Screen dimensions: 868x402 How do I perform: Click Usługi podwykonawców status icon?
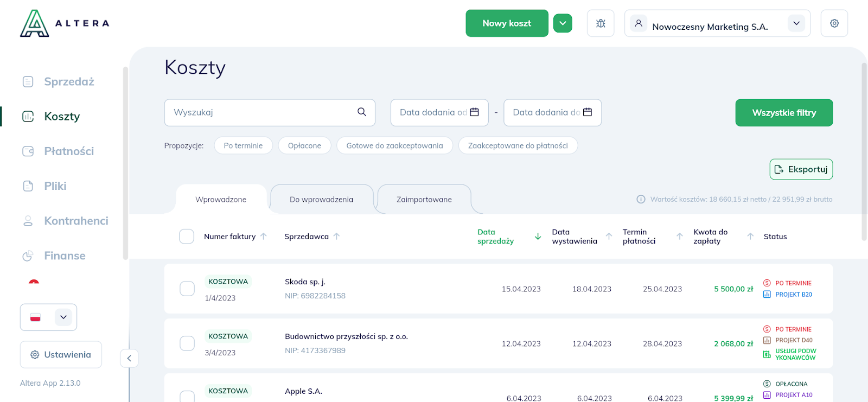767,354
